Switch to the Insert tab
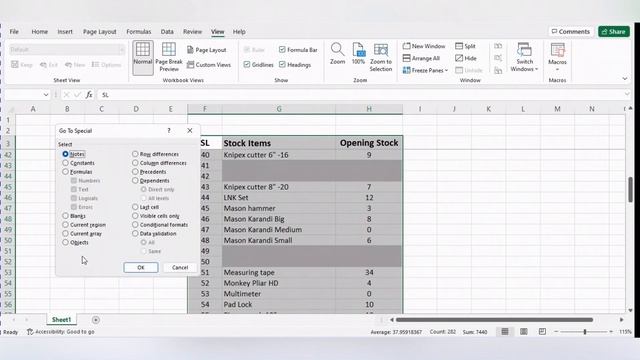Screen dimensions: 640x360 (65, 31)
